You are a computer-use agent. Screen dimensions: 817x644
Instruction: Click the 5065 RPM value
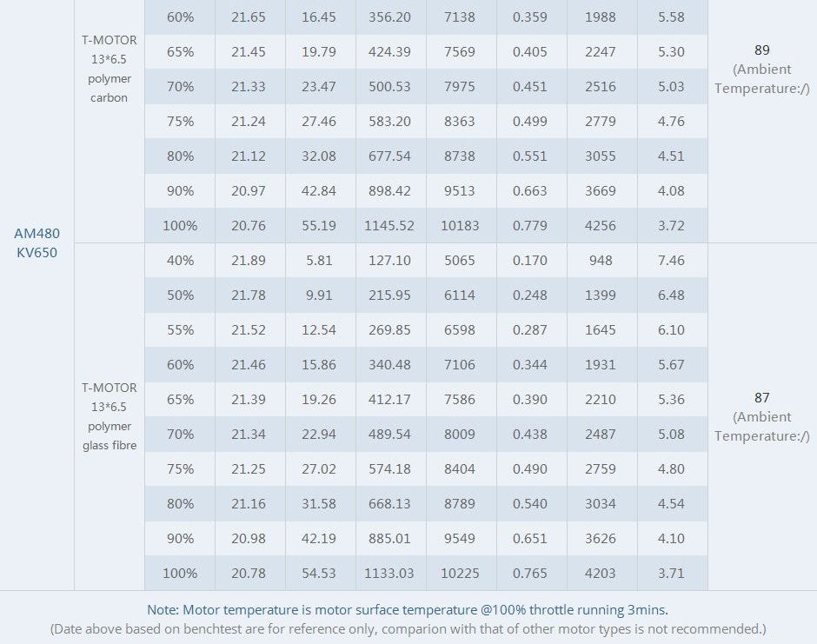pos(461,260)
